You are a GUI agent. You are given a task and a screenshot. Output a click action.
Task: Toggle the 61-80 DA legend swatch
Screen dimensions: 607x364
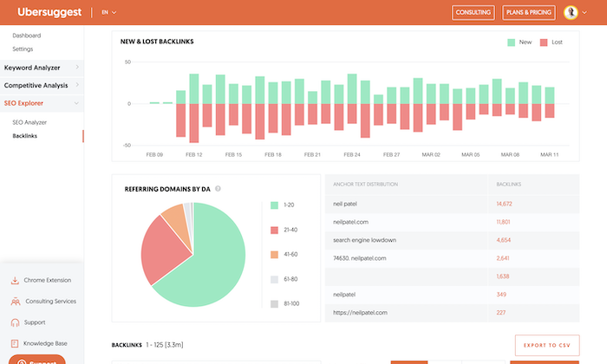(274, 279)
